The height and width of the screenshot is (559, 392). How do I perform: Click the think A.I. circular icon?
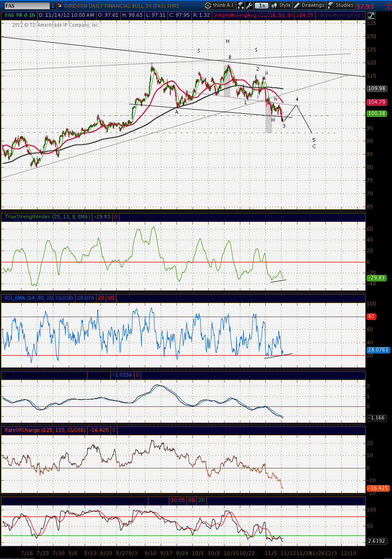pos(208,5)
